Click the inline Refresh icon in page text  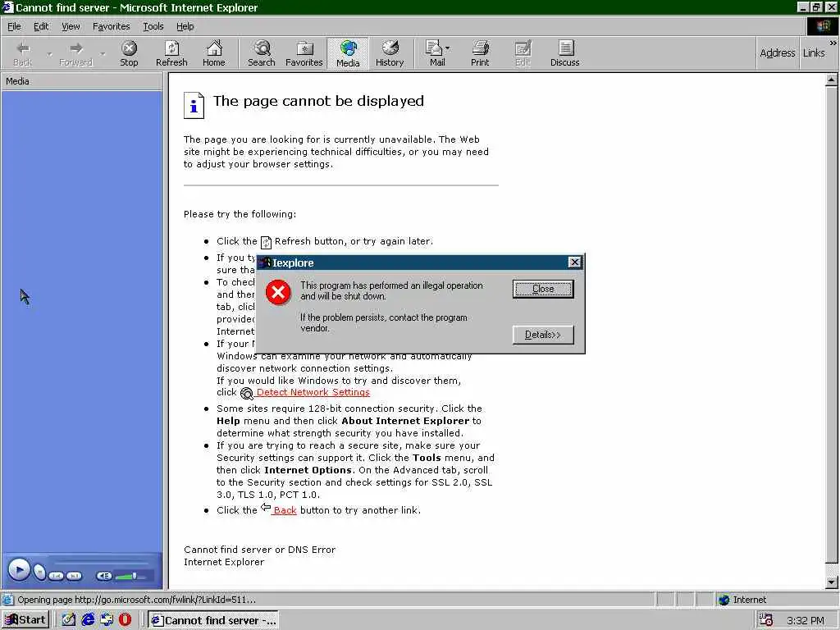(x=267, y=243)
